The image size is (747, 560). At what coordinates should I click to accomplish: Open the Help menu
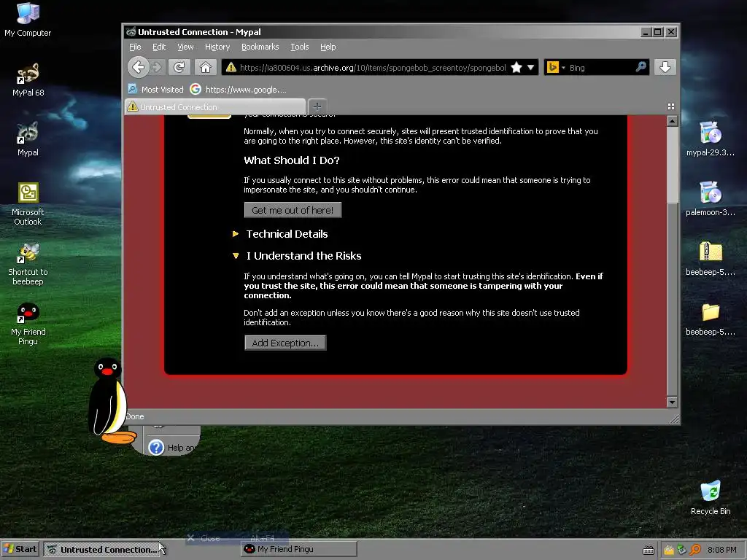tap(328, 47)
